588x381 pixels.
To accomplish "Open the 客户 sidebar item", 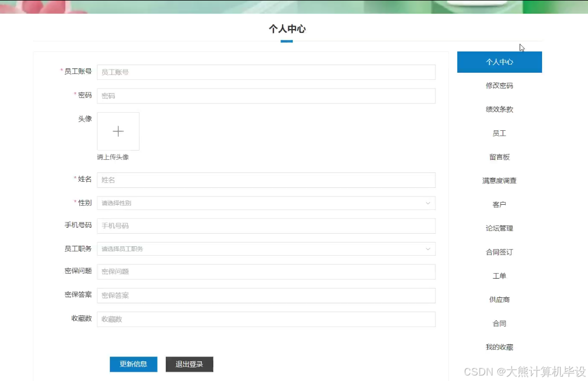I will click(499, 205).
